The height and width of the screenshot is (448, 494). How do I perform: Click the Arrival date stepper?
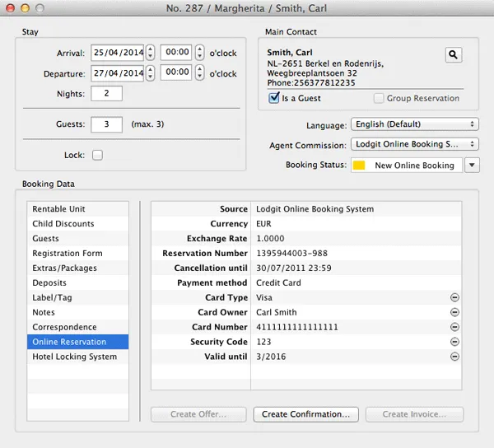click(151, 53)
